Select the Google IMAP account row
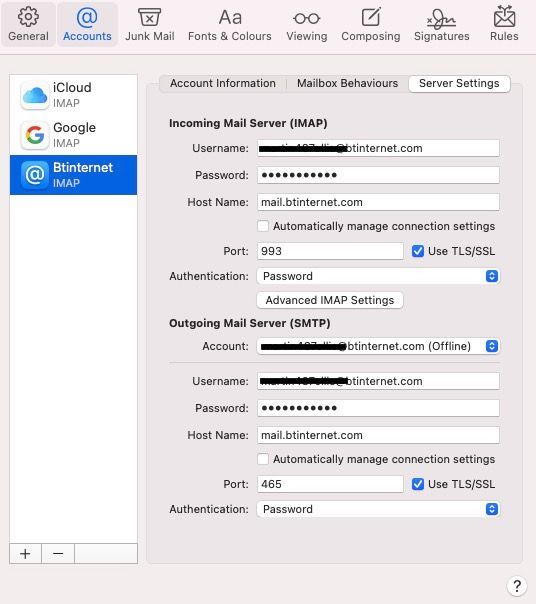This screenshot has width=536, height=604. (73, 135)
